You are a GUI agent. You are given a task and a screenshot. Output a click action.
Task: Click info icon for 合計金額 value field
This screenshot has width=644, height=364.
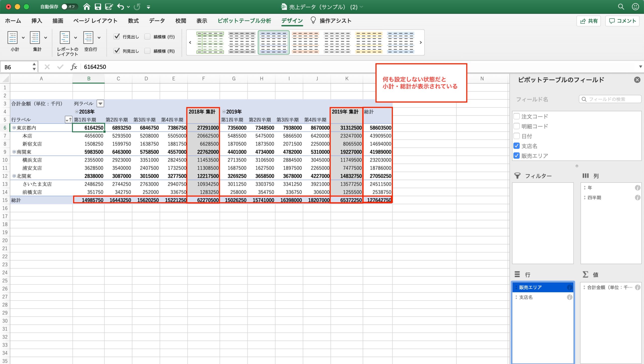click(637, 287)
